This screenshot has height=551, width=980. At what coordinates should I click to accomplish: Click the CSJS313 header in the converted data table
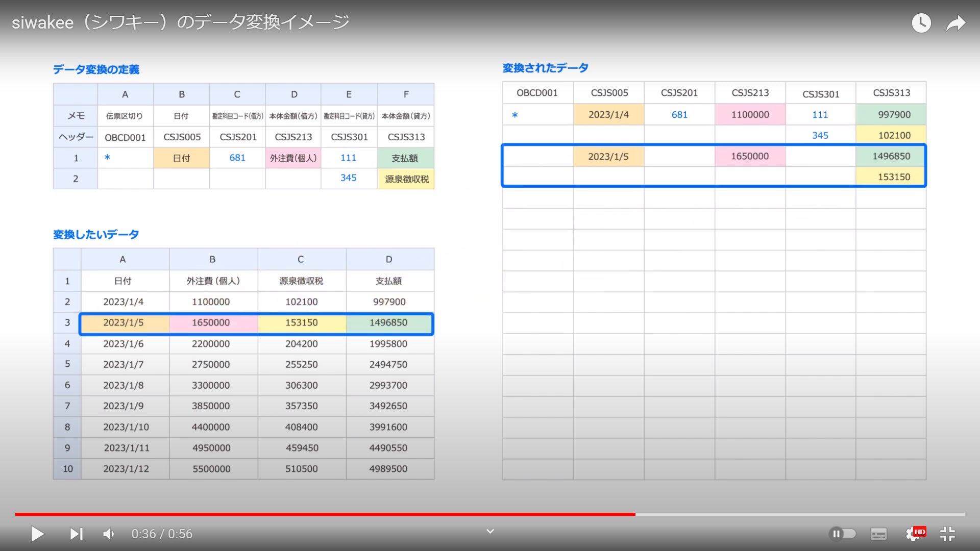891,93
